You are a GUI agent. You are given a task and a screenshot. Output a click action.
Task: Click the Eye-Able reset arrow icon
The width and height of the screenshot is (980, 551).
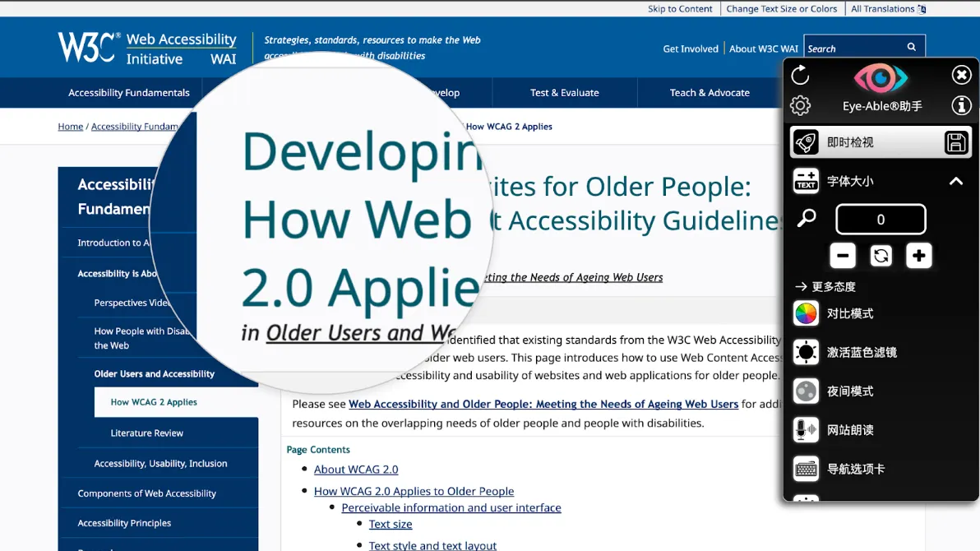coord(800,76)
